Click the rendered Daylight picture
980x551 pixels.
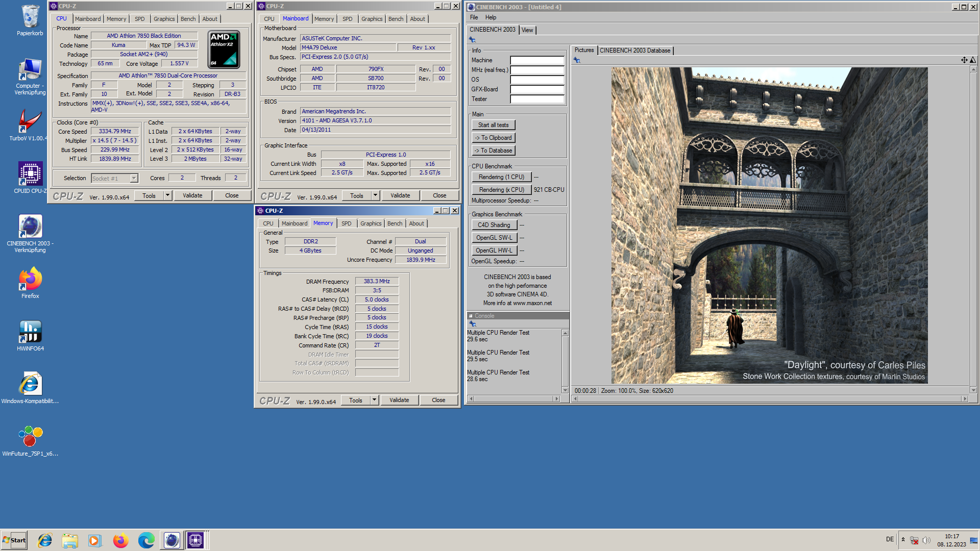pyautogui.click(x=769, y=225)
